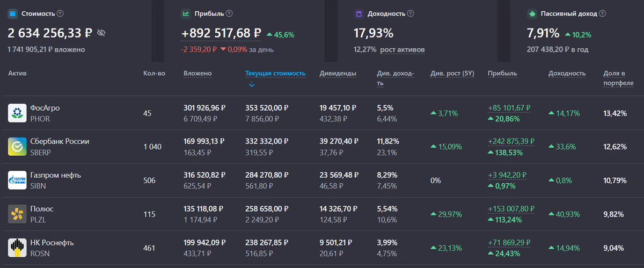The width and height of the screenshot is (644, 268).
Task: Sort table by Кол-во column
Action: 154,73
